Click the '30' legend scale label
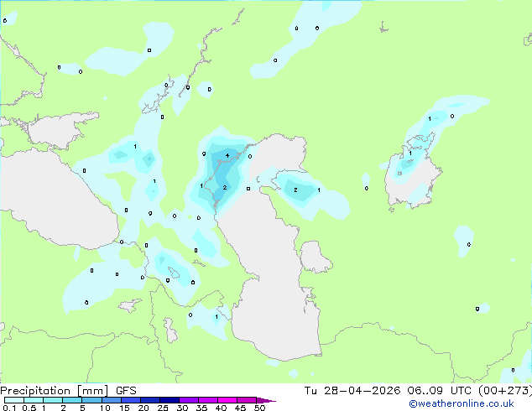This screenshot has width=532, height=411. point(182,408)
